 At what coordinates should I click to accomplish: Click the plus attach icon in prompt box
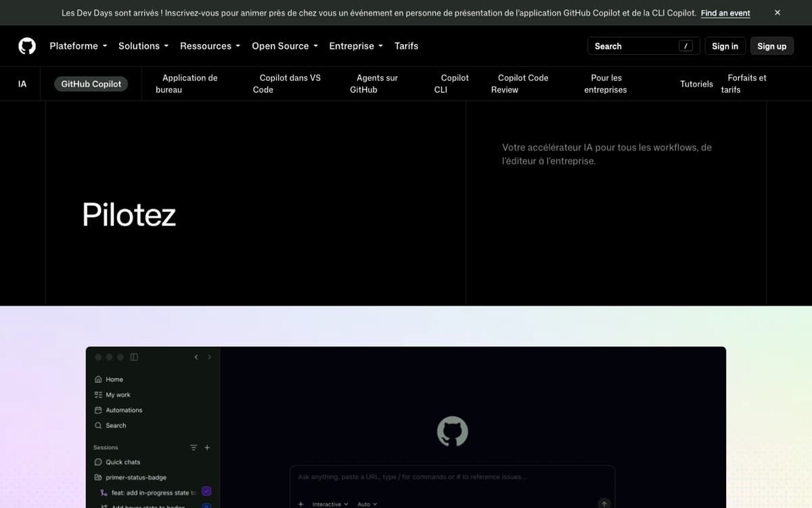300,504
